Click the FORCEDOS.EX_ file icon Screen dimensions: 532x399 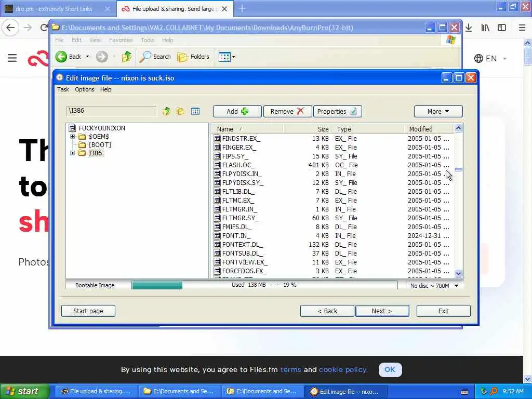217,271
